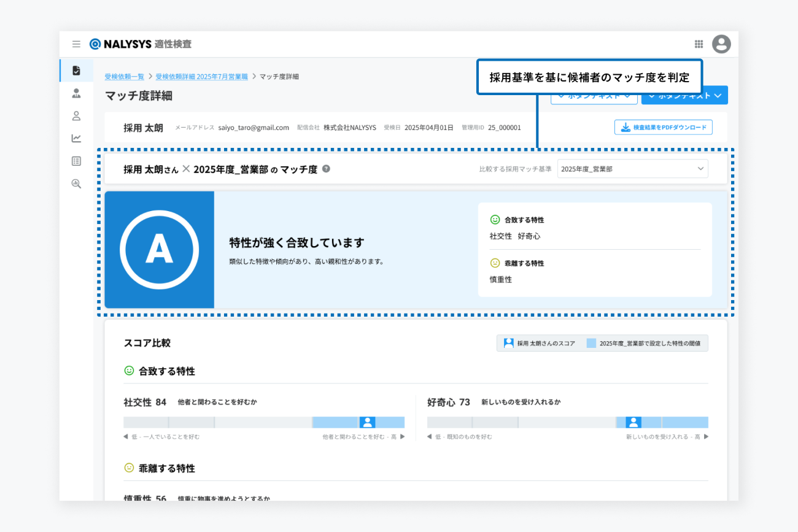Select the exam request checklist sidebar icon
Screen dimensions: 798x532
point(76,71)
